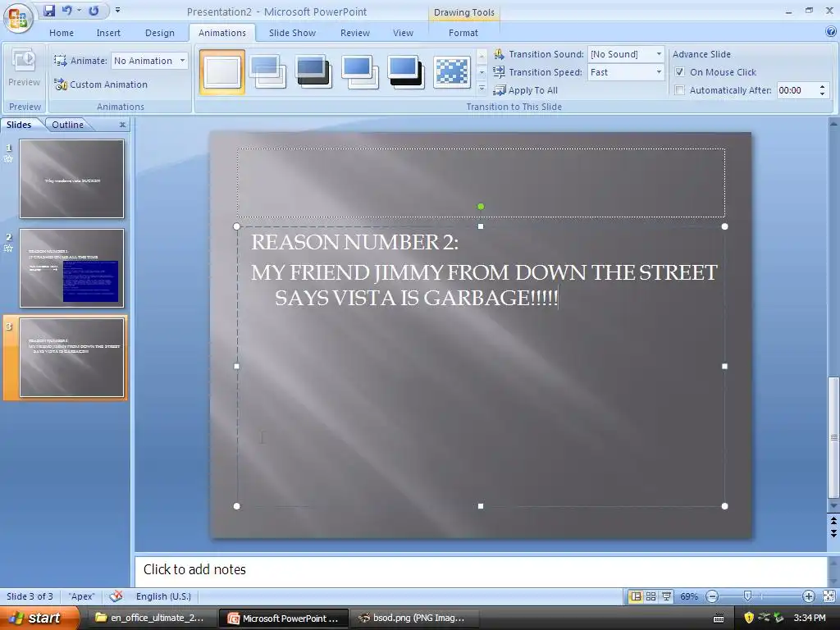Click the Preview animations button
Screen dimensions: 840x630
tap(24, 69)
